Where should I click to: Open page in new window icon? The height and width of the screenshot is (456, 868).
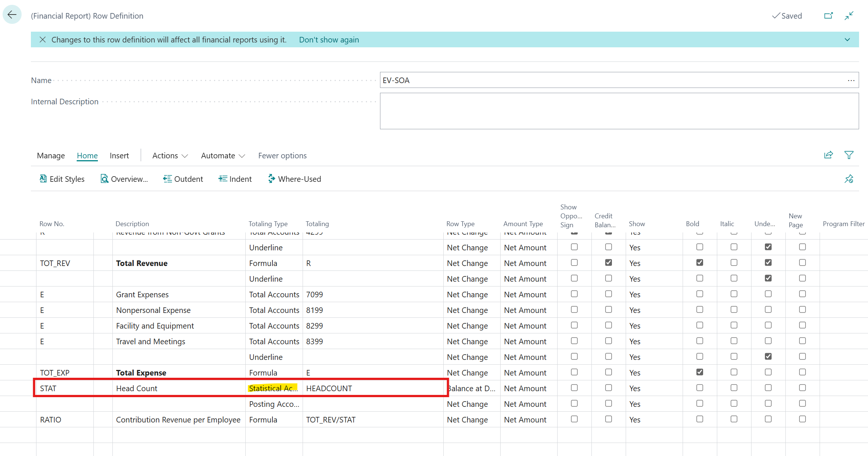[828, 16]
